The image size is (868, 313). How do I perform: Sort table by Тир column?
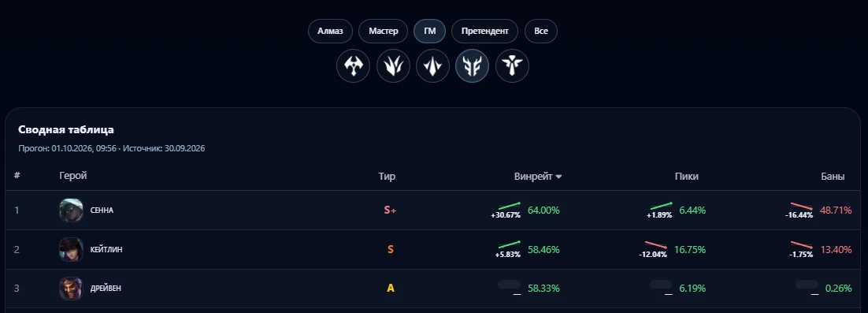tap(387, 176)
